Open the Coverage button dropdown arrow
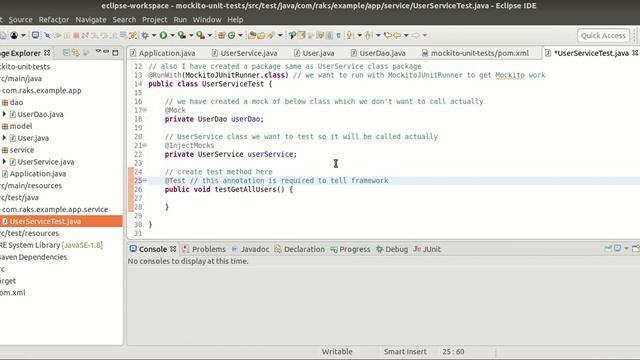This screenshot has height=360, width=640. pos(191,36)
